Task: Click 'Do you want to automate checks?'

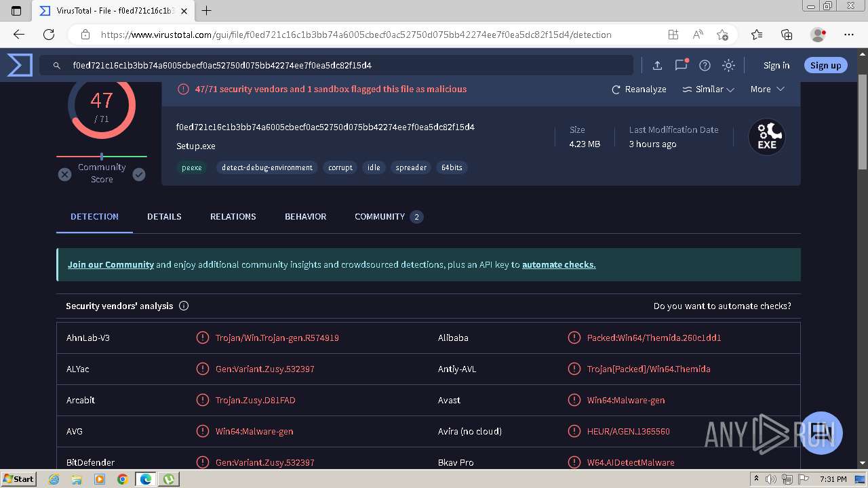Action: 722,306
